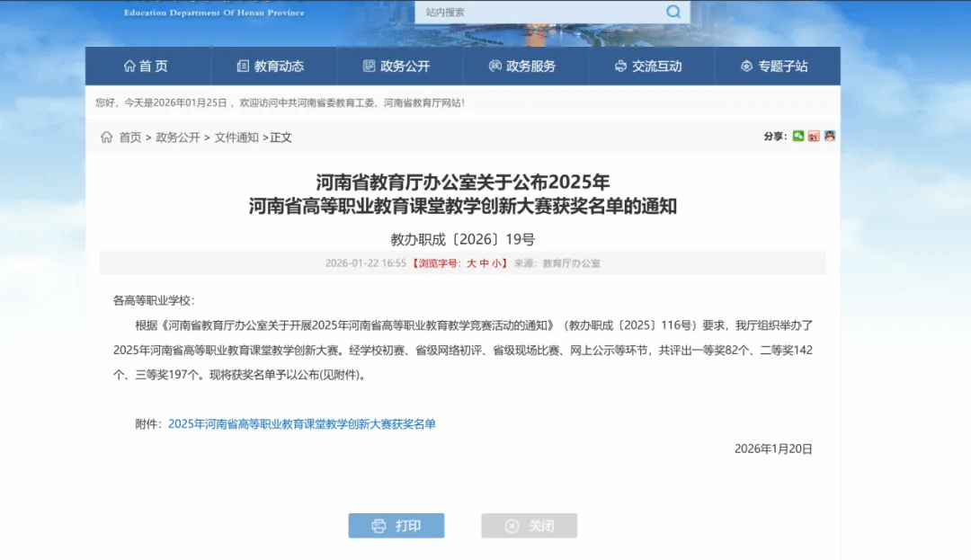Go to 政务服务 in the nav bar
Viewport: 971px width, 560px height.
[x=525, y=67]
